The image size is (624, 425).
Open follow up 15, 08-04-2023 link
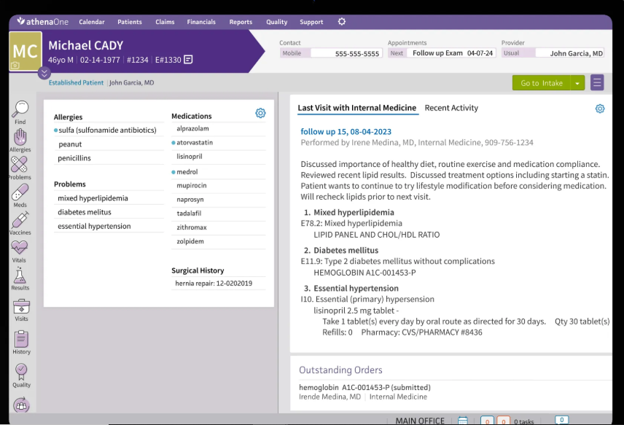[x=346, y=132]
